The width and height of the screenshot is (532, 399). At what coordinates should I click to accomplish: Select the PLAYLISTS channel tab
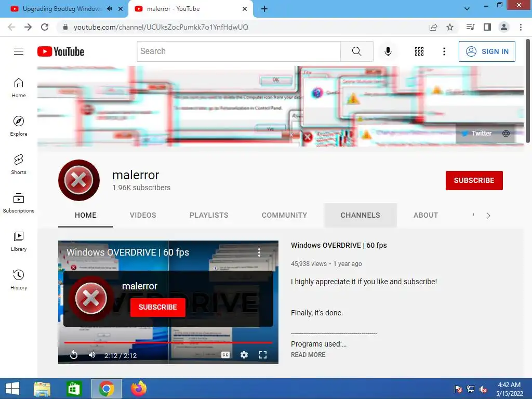point(209,215)
